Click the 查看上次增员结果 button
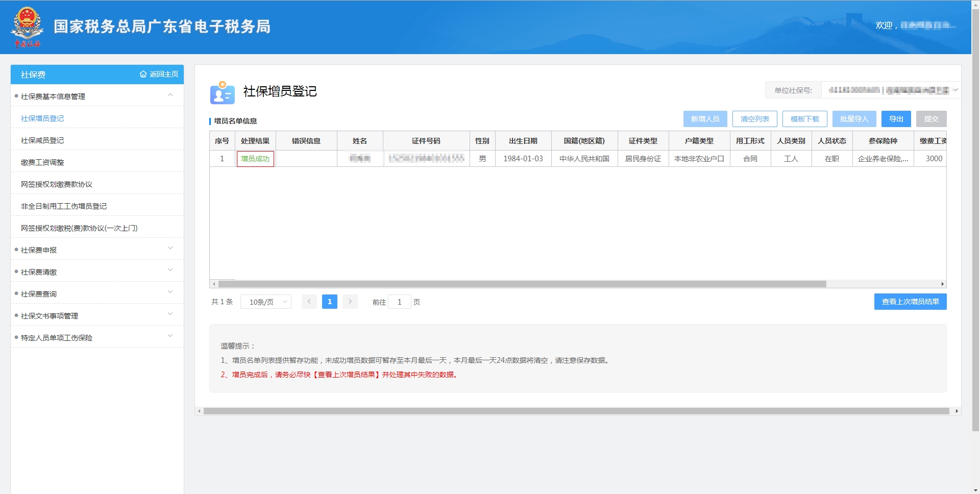 click(x=910, y=302)
